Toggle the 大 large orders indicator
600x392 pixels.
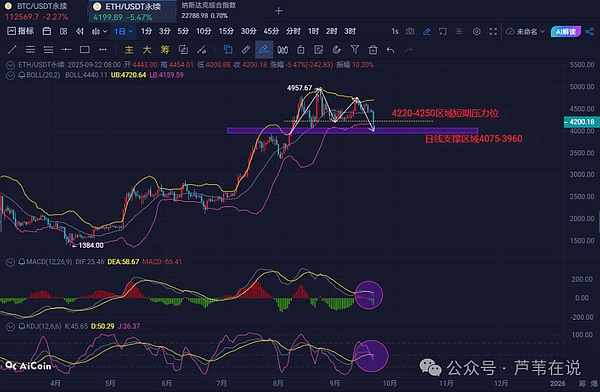pyautogui.click(x=147, y=49)
